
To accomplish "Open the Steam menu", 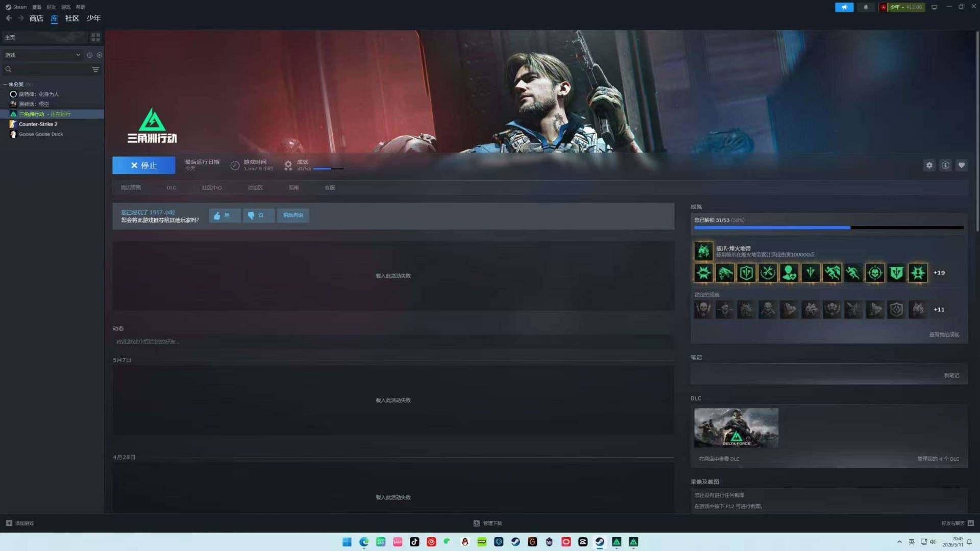I will tap(16, 7).
